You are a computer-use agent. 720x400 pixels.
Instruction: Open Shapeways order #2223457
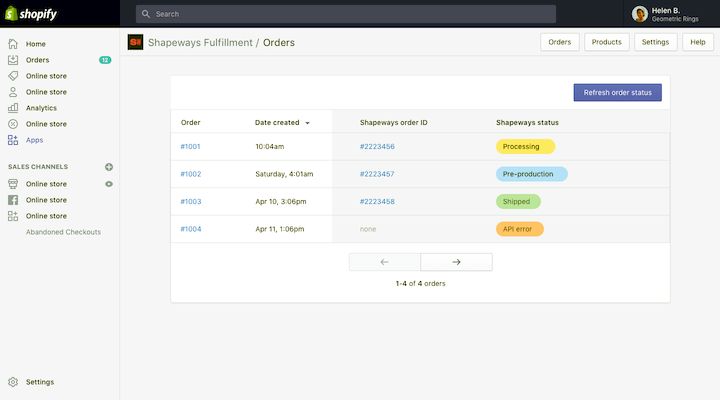coord(377,174)
